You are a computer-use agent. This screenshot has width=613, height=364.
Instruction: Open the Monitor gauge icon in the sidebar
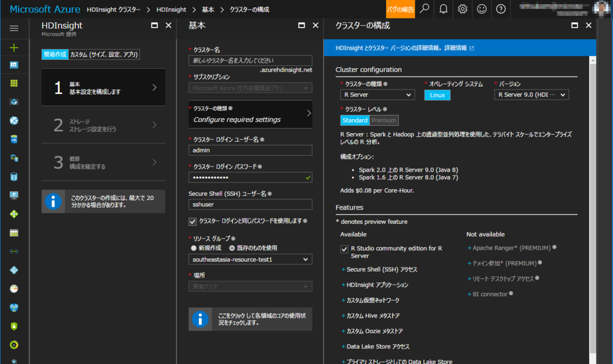point(14,289)
